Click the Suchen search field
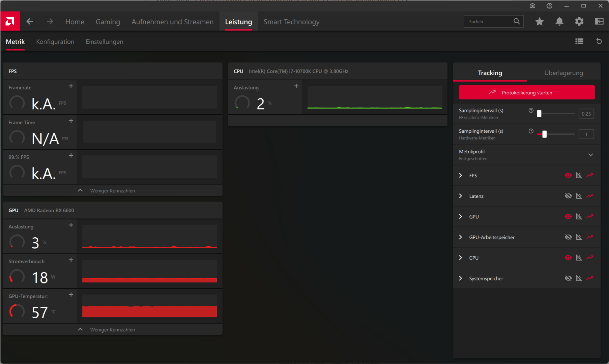 (494, 22)
